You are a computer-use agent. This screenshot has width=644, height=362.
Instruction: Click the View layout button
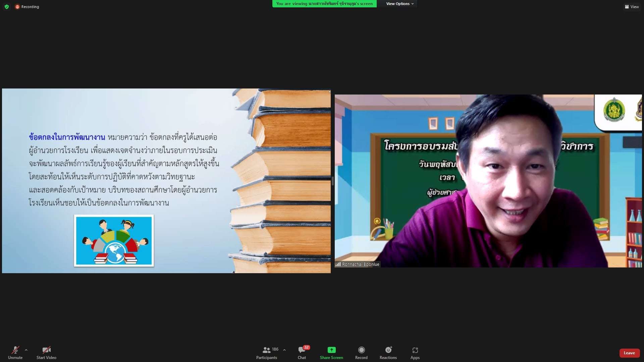point(632,7)
